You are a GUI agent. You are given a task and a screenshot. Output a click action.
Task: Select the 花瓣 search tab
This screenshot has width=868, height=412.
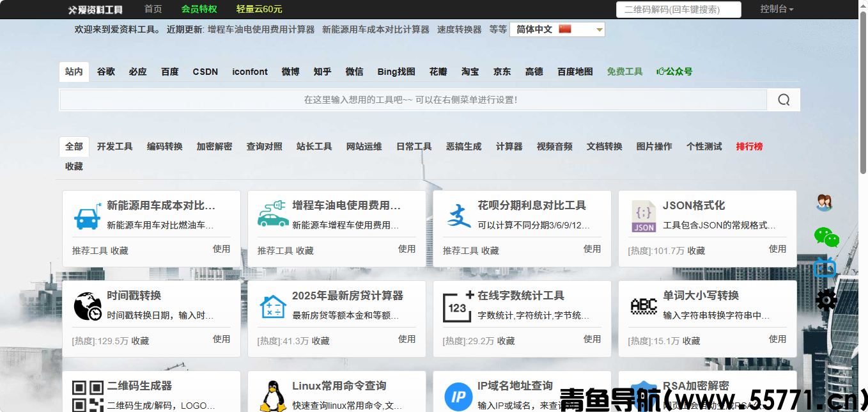click(438, 72)
